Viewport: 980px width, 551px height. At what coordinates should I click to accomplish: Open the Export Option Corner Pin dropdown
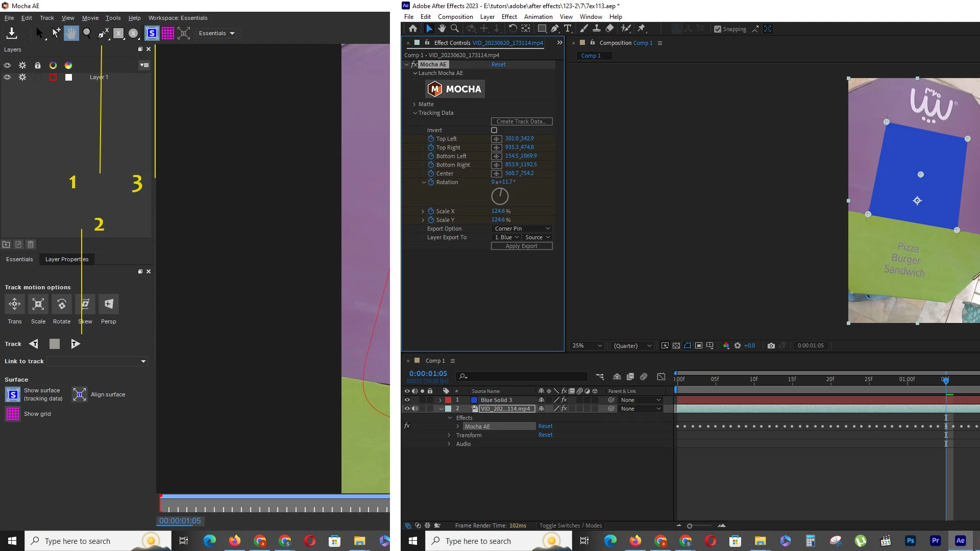522,229
